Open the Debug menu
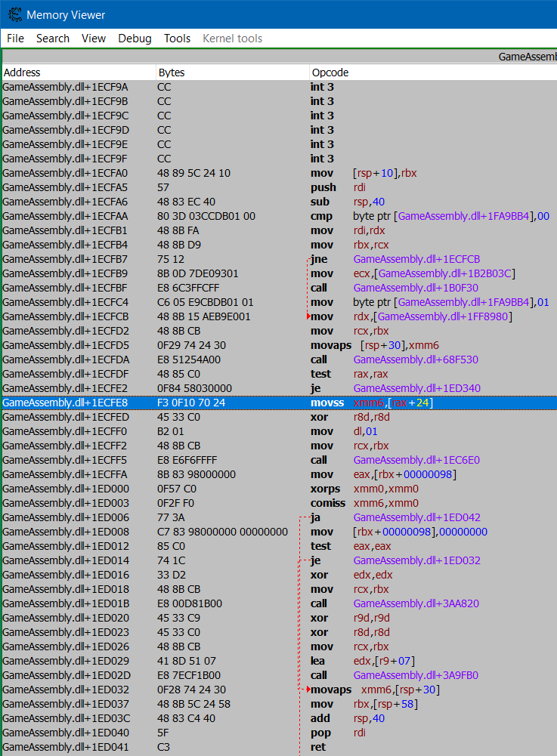 [135, 39]
